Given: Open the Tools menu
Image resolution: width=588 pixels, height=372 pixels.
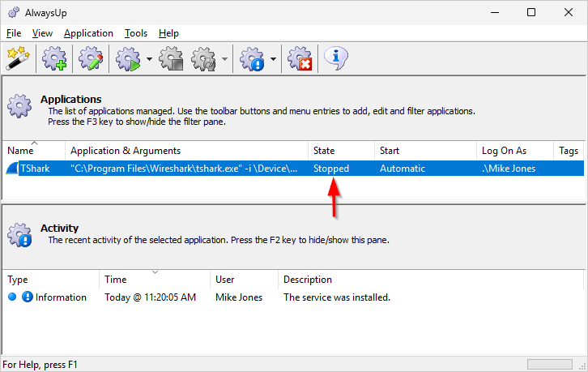Looking at the screenshot, I should pos(136,33).
